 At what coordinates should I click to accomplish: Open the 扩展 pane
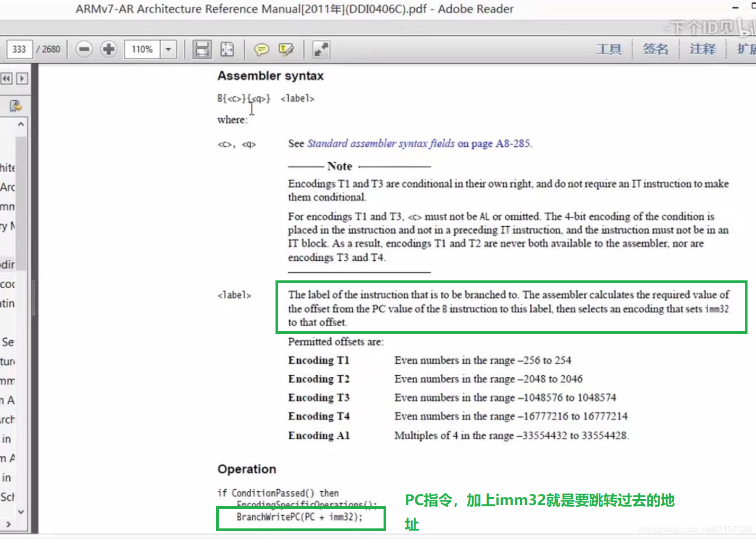745,49
